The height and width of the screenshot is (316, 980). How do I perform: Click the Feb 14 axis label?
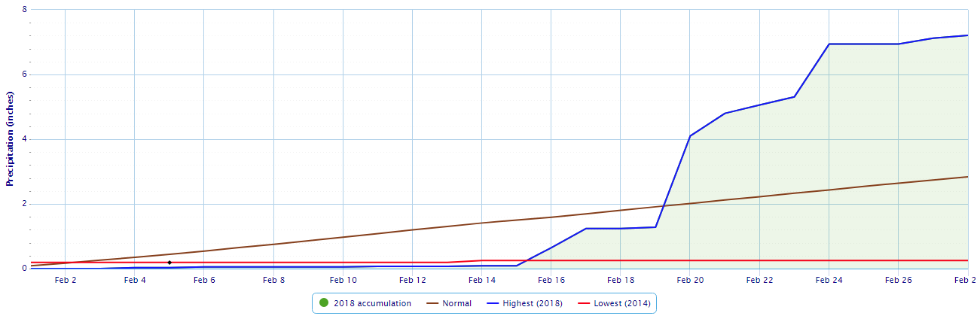pyautogui.click(x=481, y=280)
